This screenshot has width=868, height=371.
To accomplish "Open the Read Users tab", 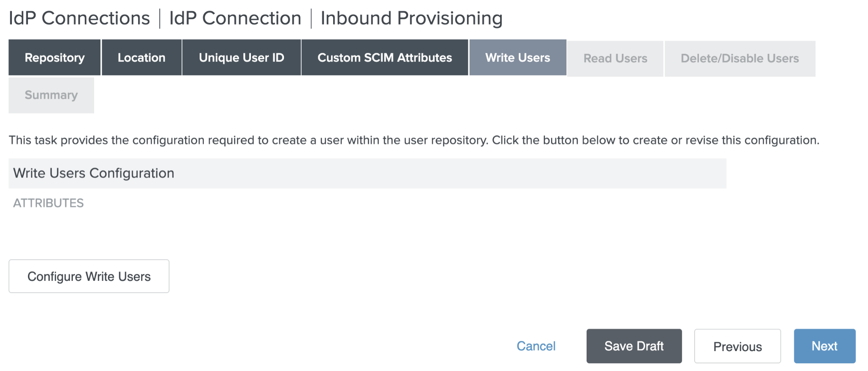I will click(615, 58).
